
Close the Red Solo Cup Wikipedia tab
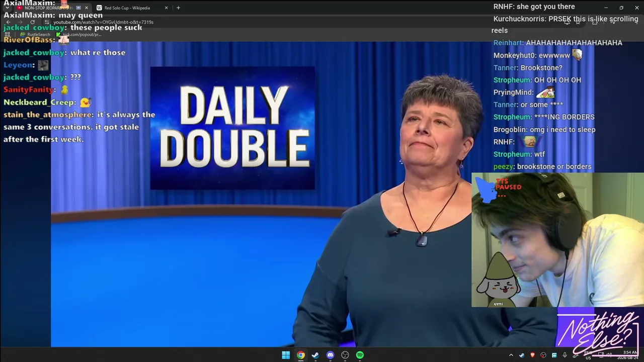coord(166,8)
